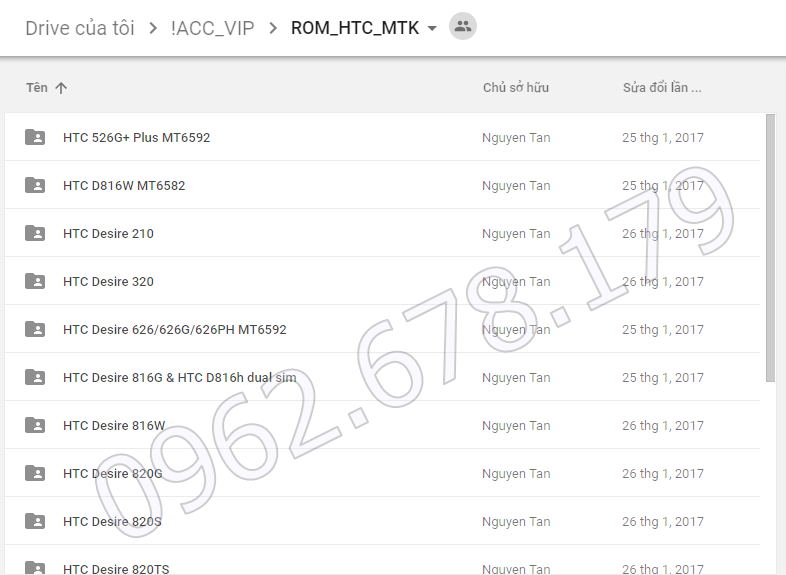786x575 pixels.
Task: Click modified date of HTC Desire 210 row
Action: pyautogui.click(x=663, y=234)
